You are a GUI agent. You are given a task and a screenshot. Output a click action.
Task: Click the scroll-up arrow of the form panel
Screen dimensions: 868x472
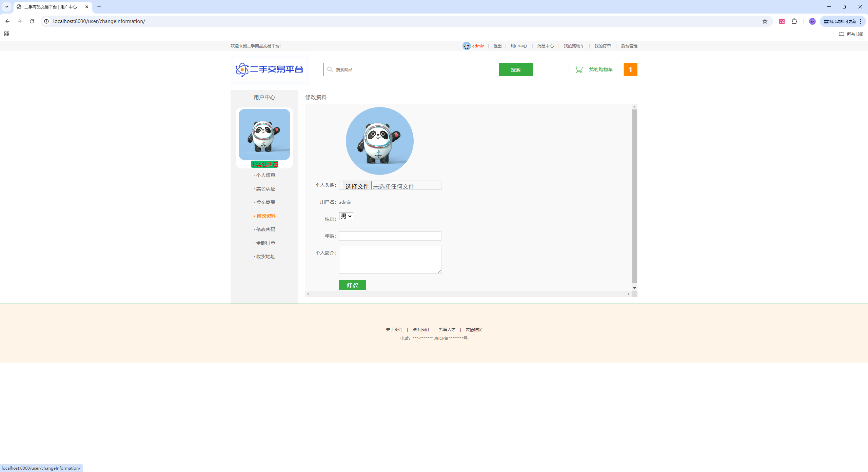point(634,107)
